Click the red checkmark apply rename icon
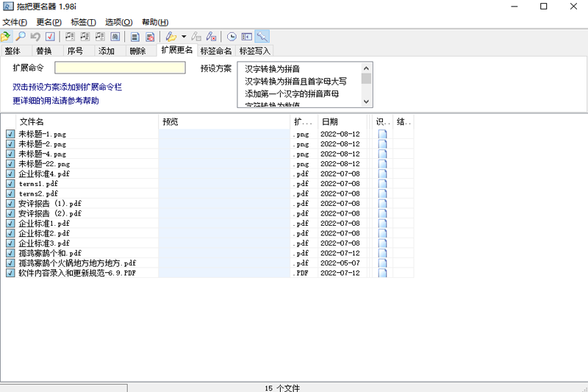Image resolution: width=588 pixels, height=392 pixels. point(50,37)
